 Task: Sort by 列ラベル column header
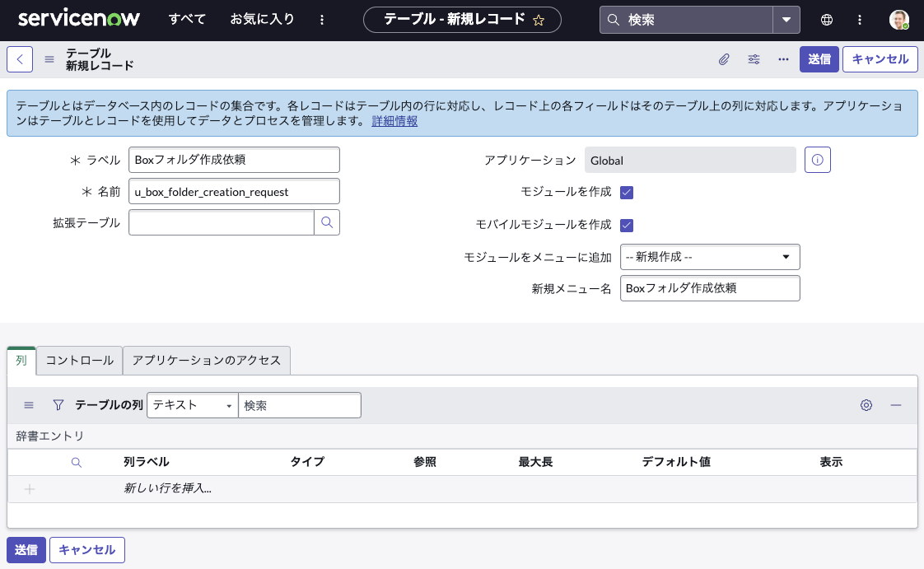coord(146,462)
